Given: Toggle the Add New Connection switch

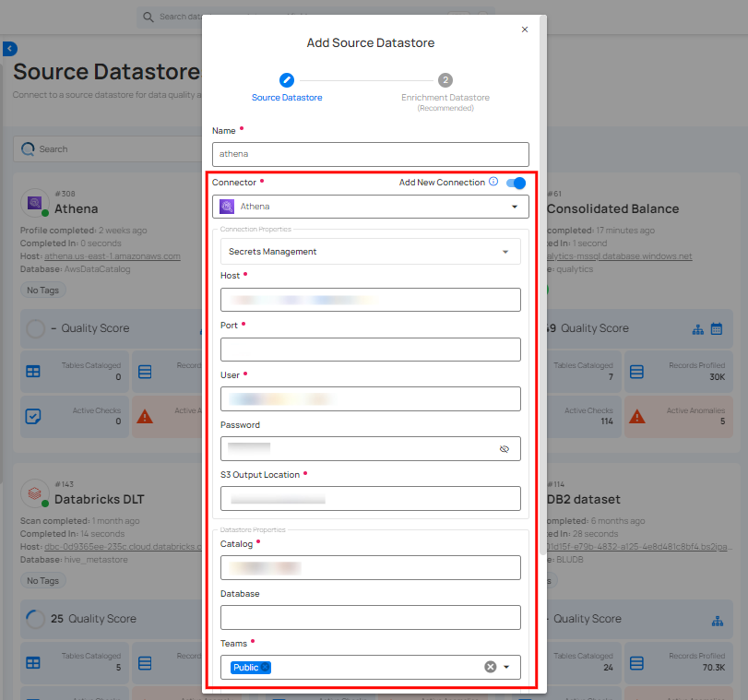Looking at the screenshot, I should click(x=516, y=183).
